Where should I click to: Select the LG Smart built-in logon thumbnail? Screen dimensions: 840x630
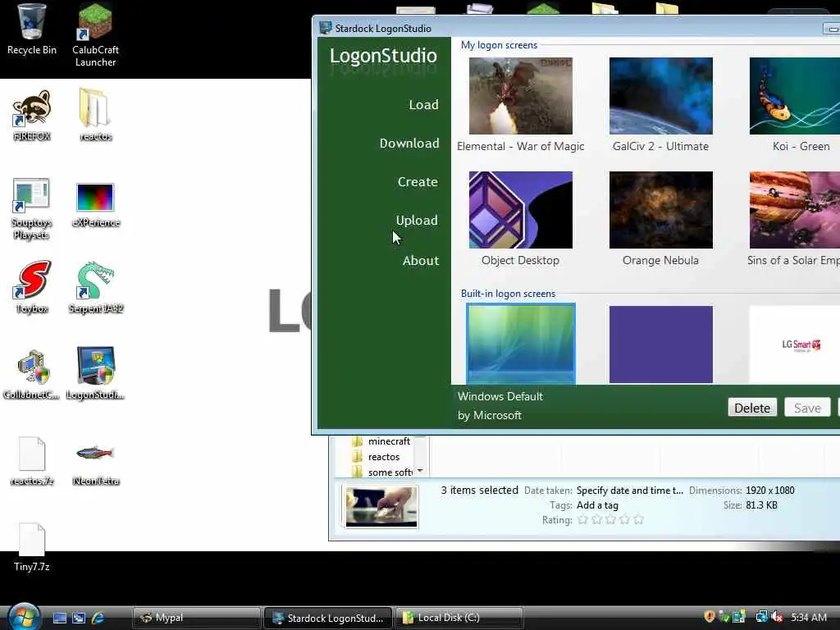(x=794, y=345)
